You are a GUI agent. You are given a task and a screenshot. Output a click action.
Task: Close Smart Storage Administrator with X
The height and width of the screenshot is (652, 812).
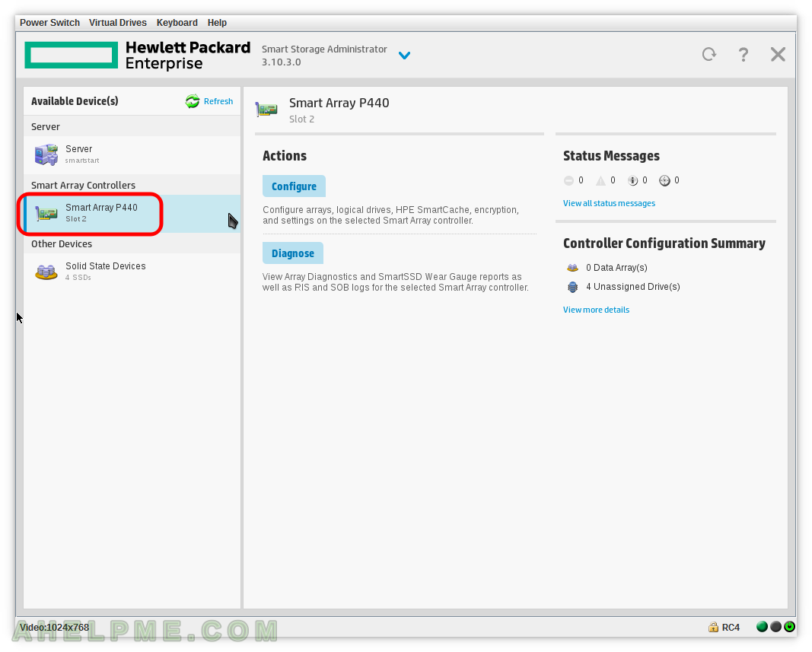[778, 54]
